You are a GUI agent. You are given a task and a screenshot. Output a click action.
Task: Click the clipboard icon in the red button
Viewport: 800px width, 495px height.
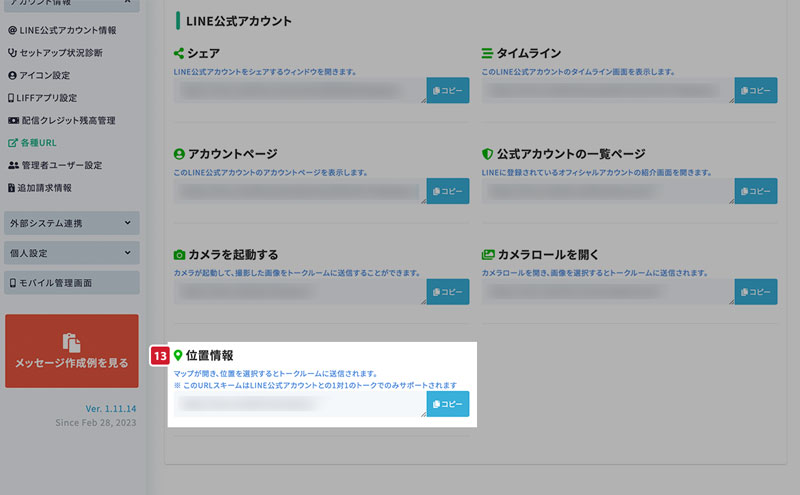click(71, 342)
